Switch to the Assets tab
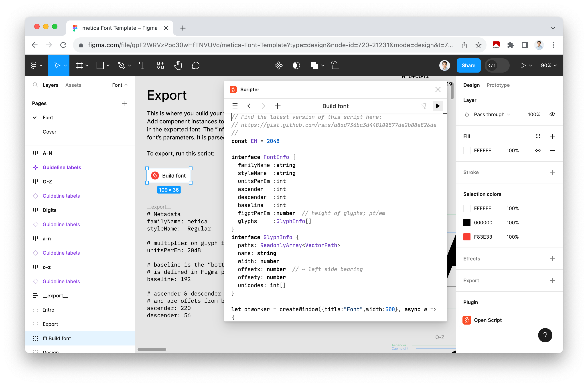 click(x=73, y=85)
